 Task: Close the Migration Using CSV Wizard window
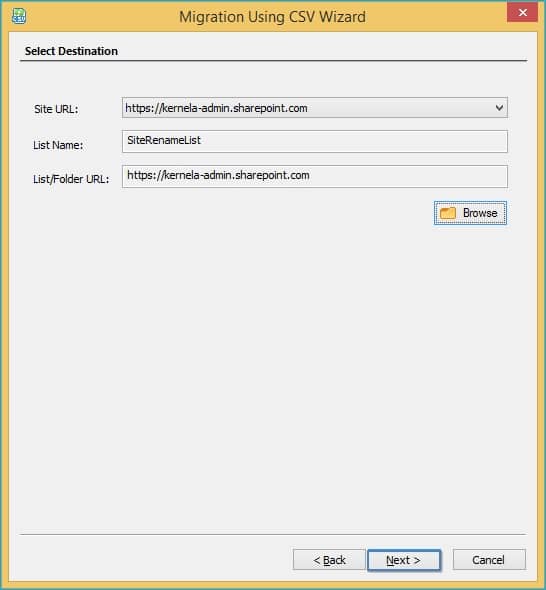(522, 13)
